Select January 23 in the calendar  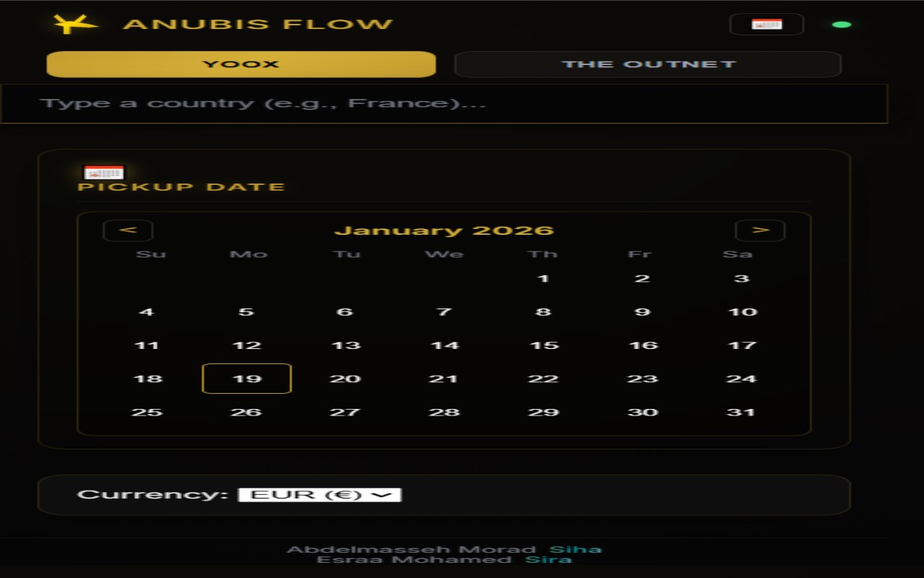point(642,379)
